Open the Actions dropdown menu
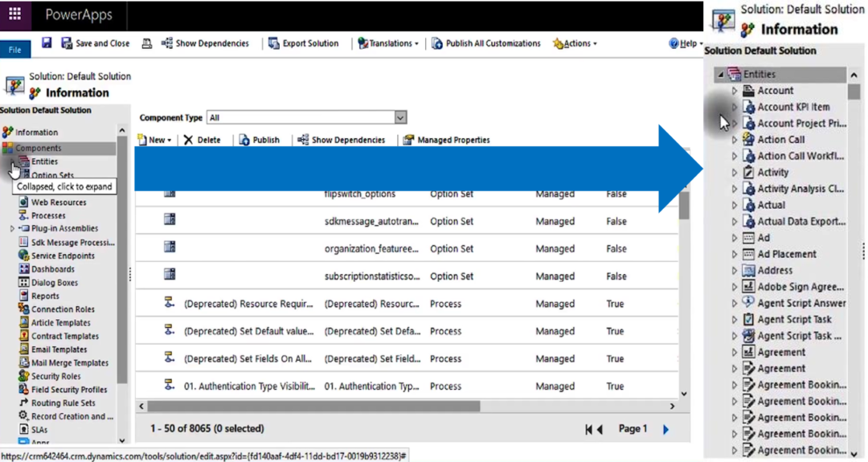 coord(575,43)
